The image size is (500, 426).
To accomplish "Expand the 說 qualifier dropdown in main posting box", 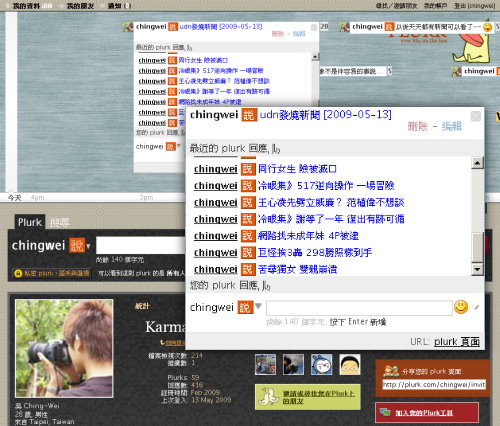I will 88,246.
